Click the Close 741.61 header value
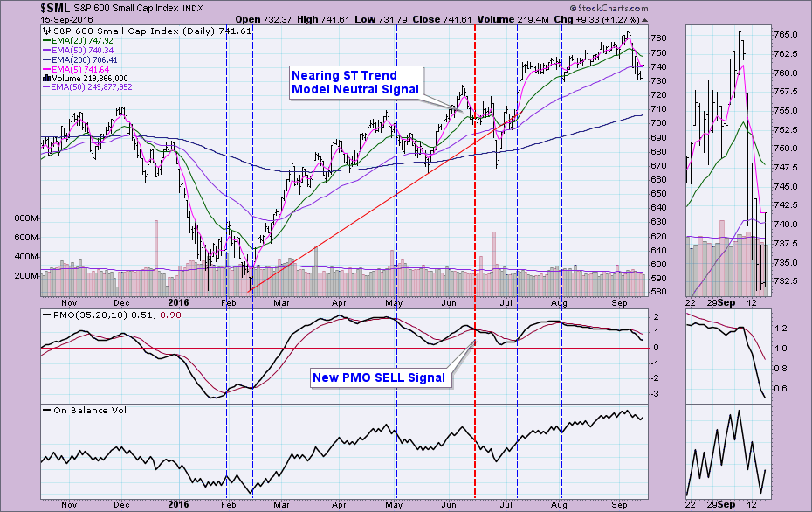Viewport: 812px width, 512px height. [442, 20]
